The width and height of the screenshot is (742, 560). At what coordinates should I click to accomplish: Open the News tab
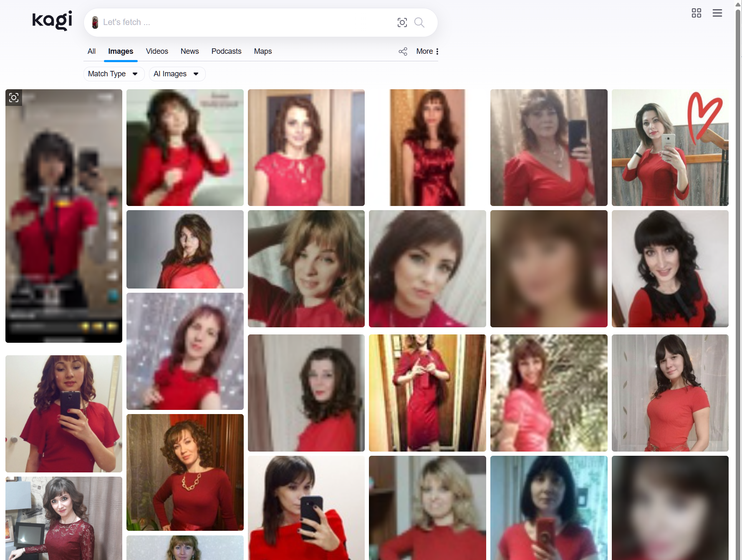189,51
